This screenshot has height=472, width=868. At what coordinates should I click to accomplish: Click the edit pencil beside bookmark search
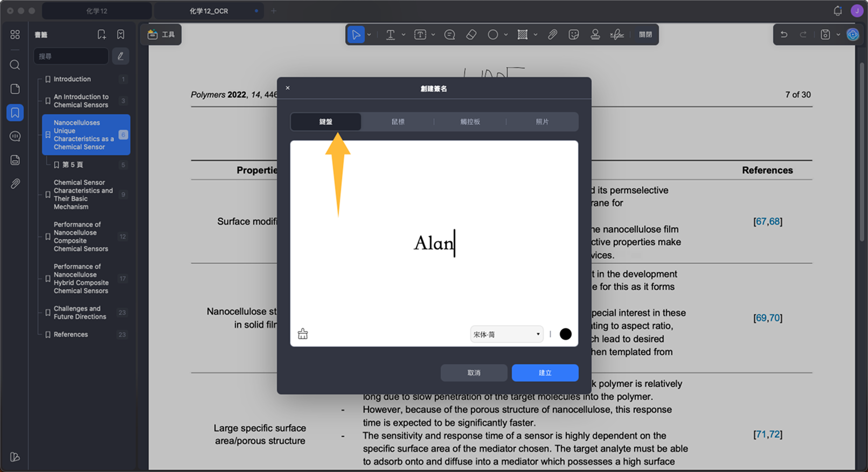pyautogui.click(x=121, y=56)
